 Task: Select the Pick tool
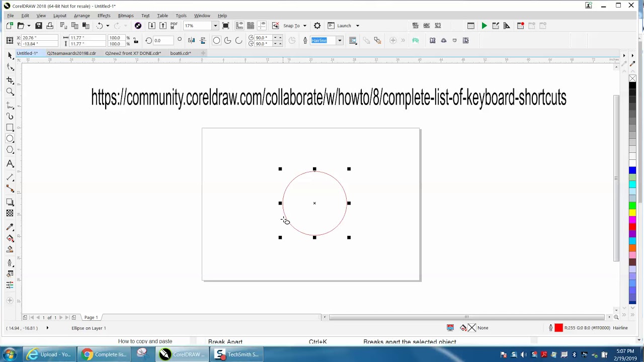[x=10, y=55]
